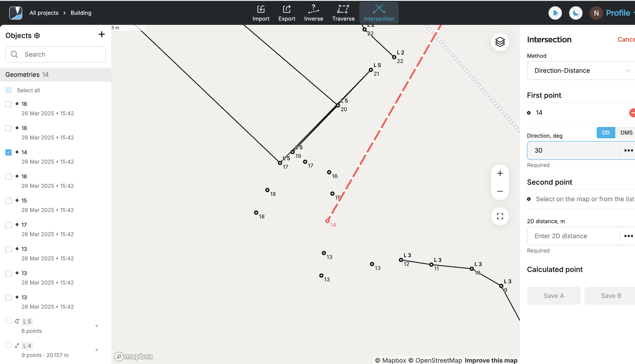
Task: Select the Inverse tool
Action: click(313, 13)
